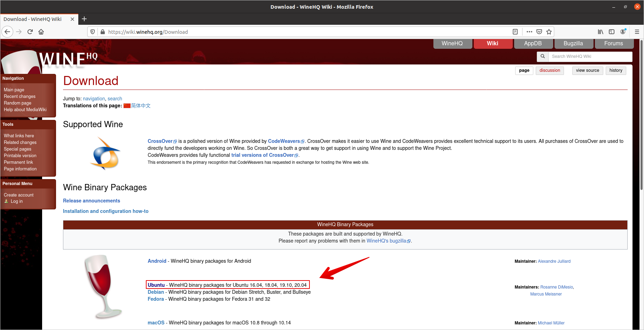Screen dimensions: 644x330
Task: Open Installation and configuration how-to link
Action: tap(106, 211)
